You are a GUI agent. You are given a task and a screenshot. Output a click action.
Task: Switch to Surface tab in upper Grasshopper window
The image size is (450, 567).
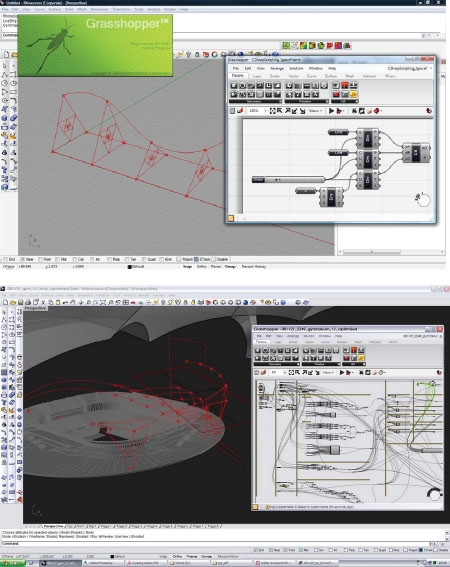(331, 76)
